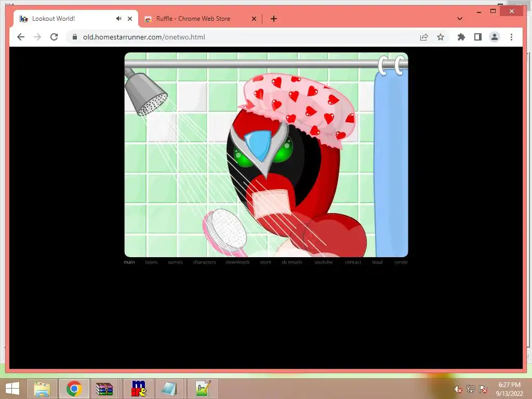The width and height of the screenshot is (532, 399).
Task: Click the clock showing 6:27 PM
Action: (509, 389)
